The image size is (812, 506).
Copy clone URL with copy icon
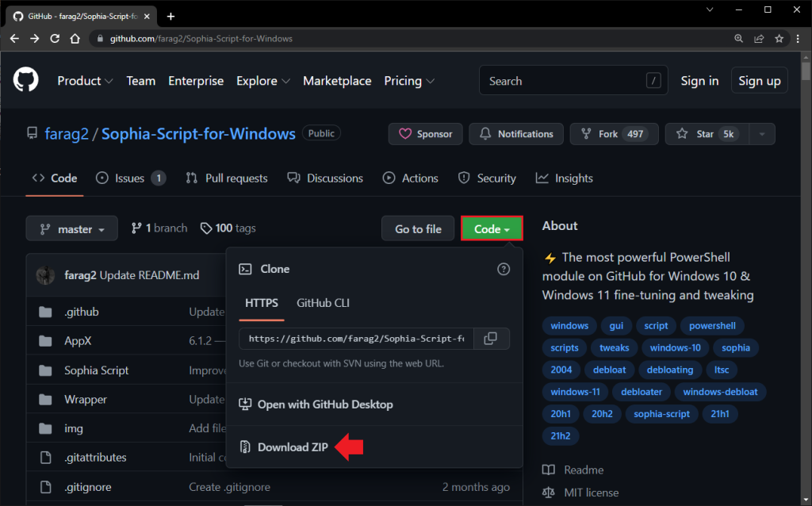[490, 339]
